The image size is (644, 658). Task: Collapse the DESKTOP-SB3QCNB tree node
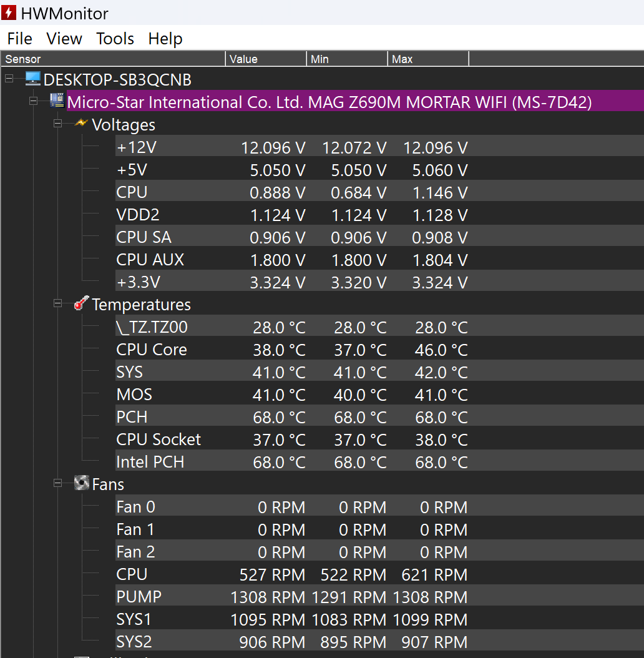tap(9, 79)
